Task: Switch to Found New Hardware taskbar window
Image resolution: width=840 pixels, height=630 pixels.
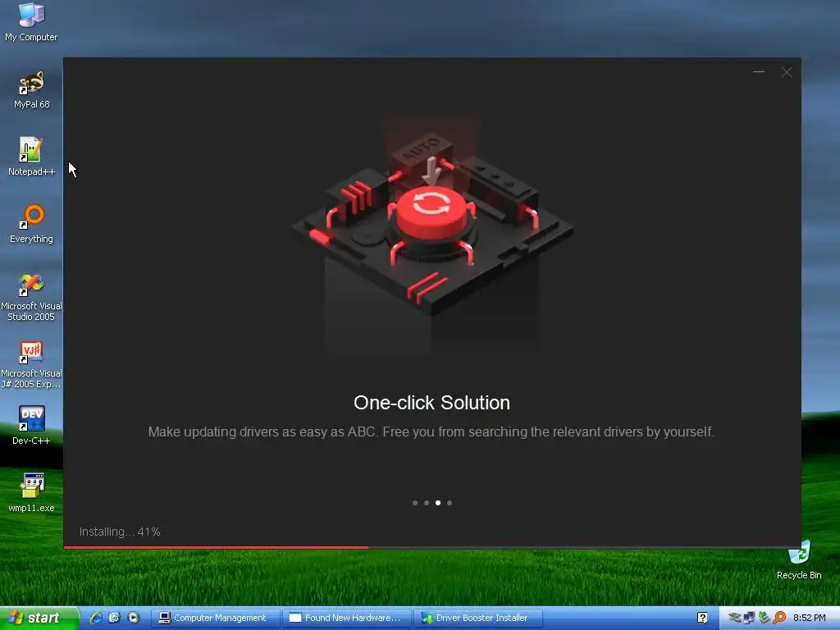Action: pyautogui.click(x=346, y=618)
